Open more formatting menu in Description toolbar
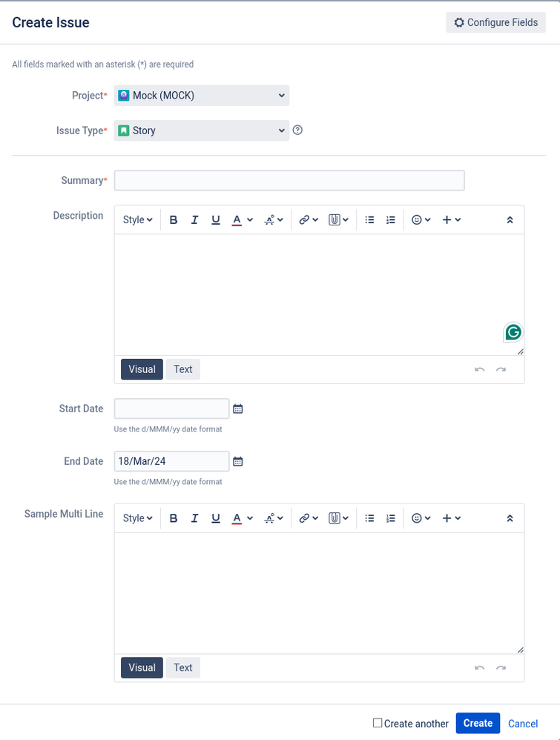 point(274,220)
